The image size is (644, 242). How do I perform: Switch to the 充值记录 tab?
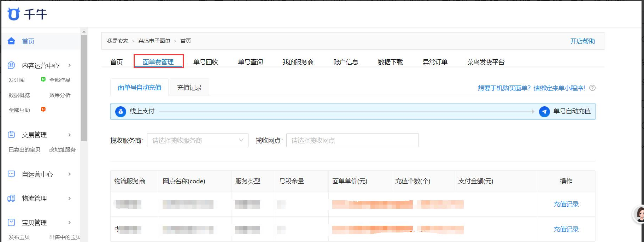tap(189, 88)
